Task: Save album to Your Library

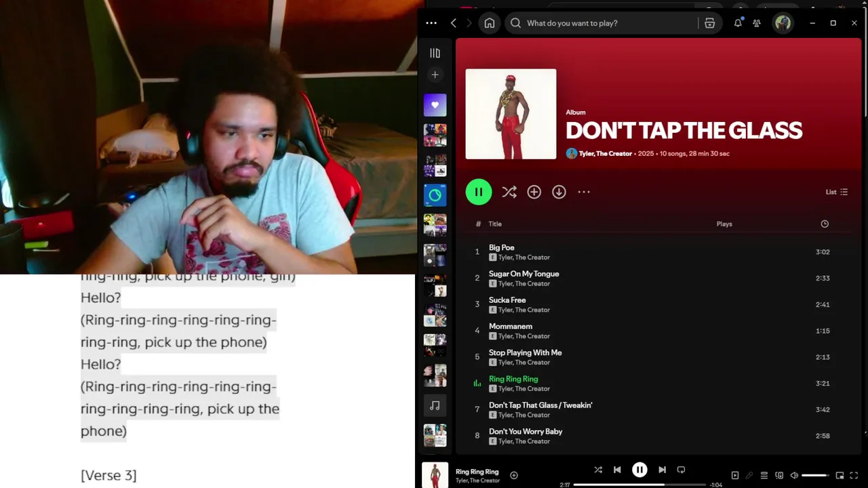Action: [534, 192]
